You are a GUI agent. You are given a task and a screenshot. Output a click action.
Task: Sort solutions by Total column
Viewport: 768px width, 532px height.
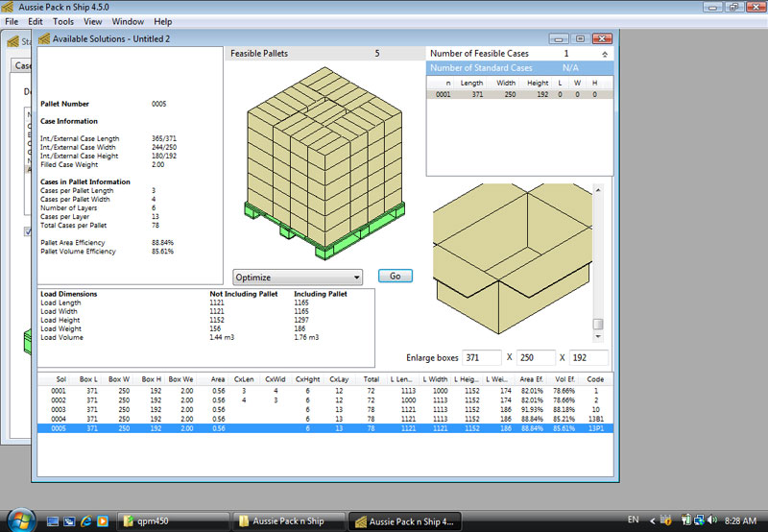(370, 379)
